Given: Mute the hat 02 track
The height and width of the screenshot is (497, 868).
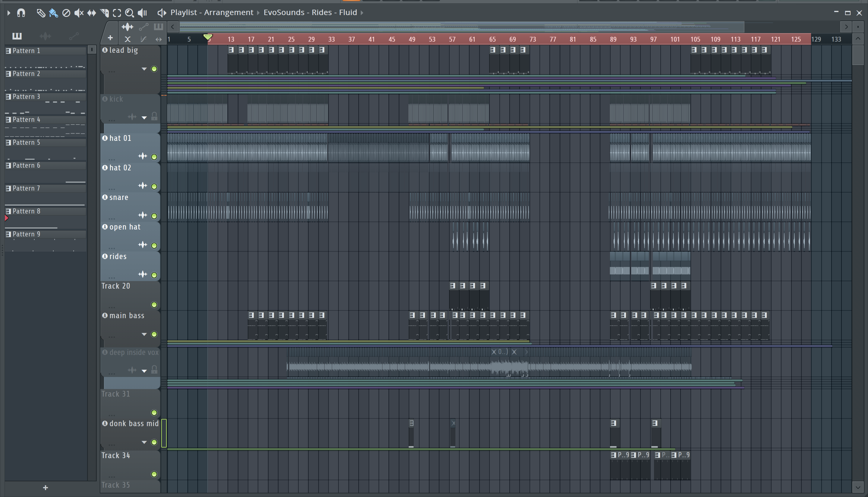Looking at the screenshot, I should 154,186.
